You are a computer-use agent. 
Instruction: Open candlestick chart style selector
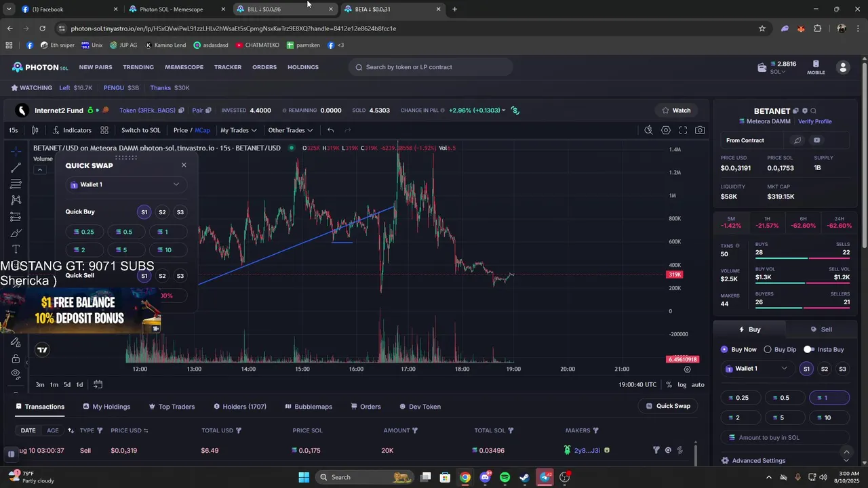[35, 130]
